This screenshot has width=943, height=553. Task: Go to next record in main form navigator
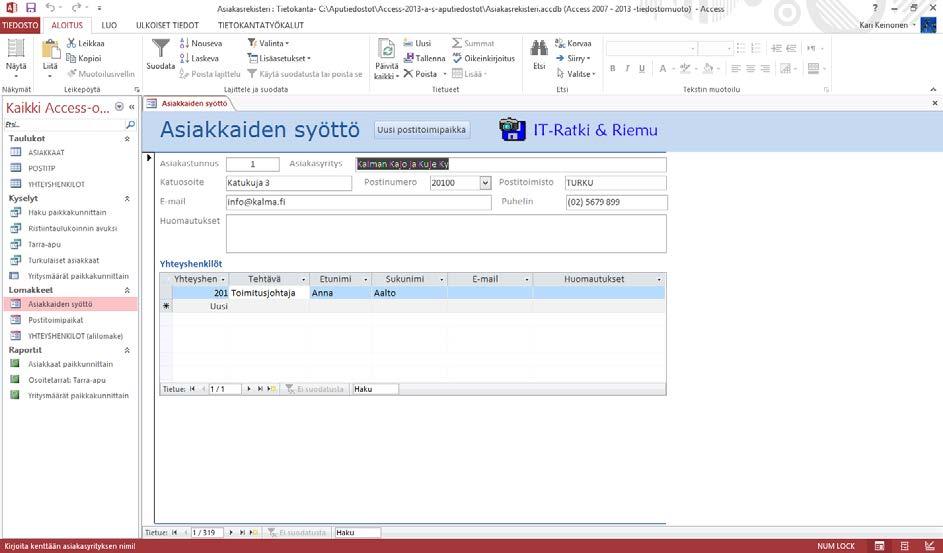pos(232,533)
